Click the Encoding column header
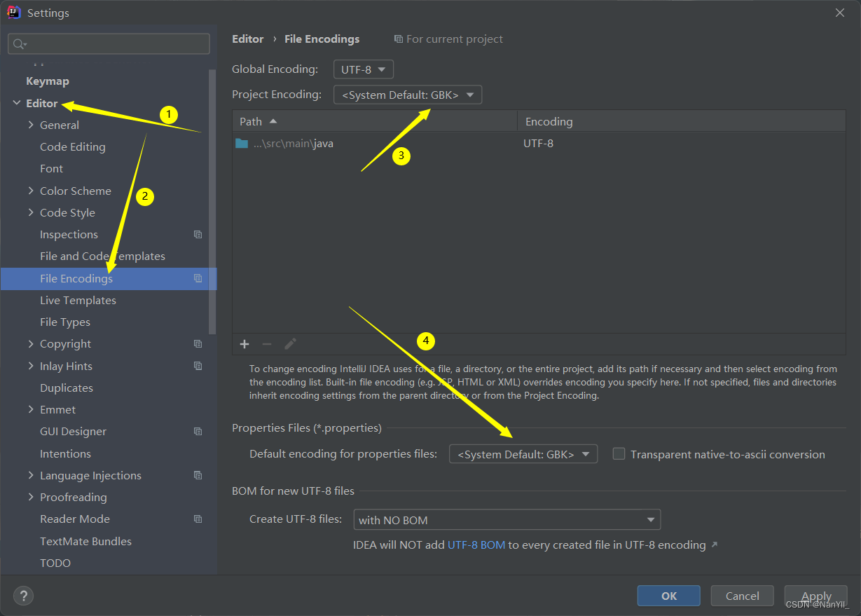 coord(681,121)
